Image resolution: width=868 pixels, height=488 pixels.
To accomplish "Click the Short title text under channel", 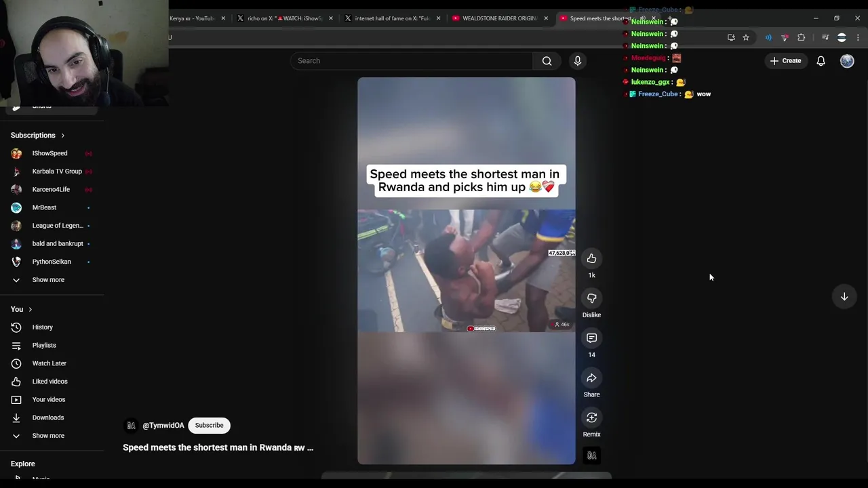I will (x=218, y=448).
